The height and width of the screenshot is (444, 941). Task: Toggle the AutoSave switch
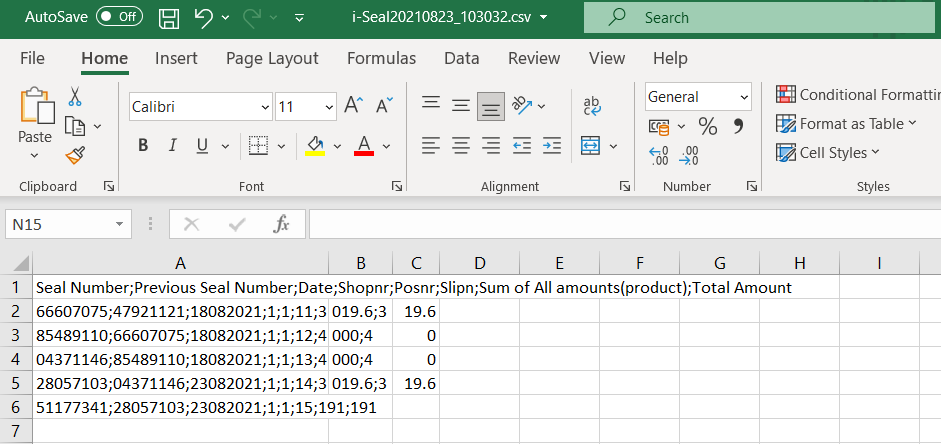pyautogui.click(x=119, y=17)
